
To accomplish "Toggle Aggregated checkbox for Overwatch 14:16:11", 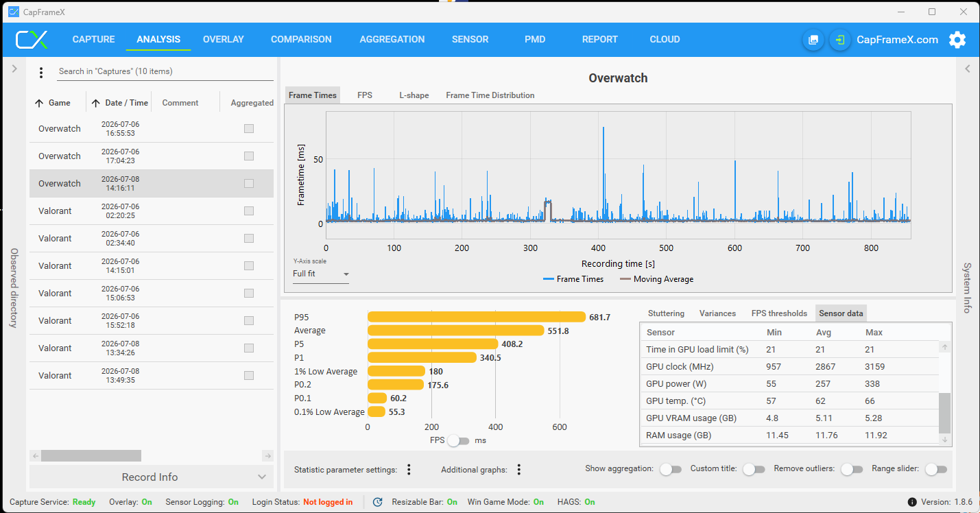I will [x=249, y=183].
